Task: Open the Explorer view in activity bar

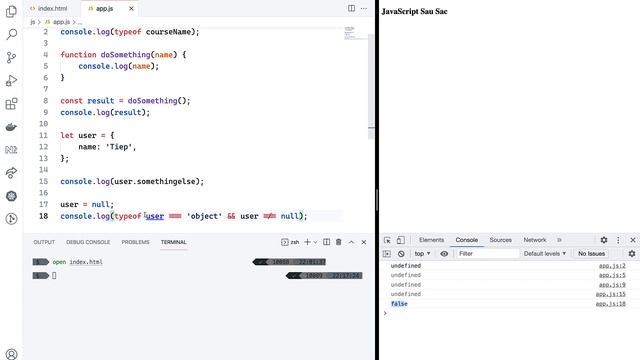Action: point(11,11)
